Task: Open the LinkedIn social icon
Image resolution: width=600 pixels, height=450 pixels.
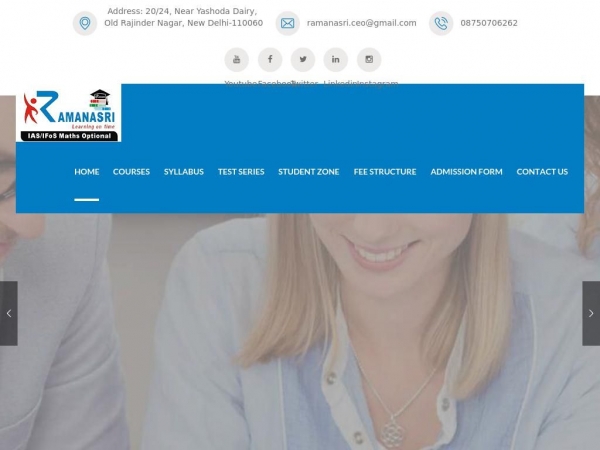Action: pos(336,59)
